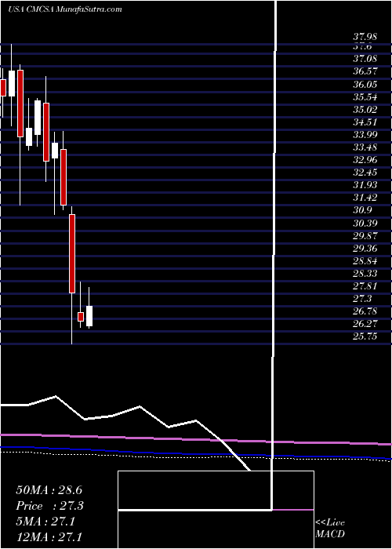Viewport: 392px width, 549px height.
Task: Click the 32.96 price axis label
Action: click(x=365, y=160)
